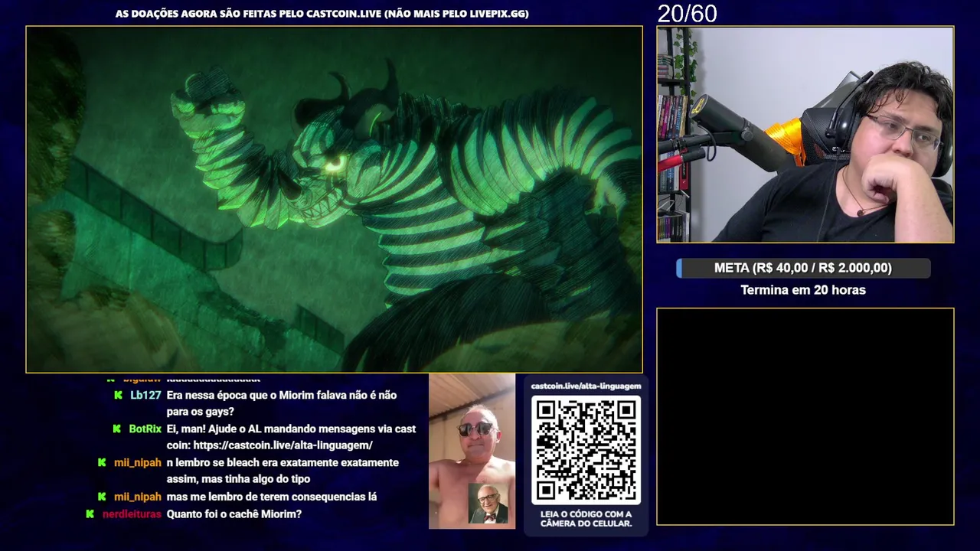Image resolution: width=980 pixels, height=551 pixels.
Task: Click the small portrait inset of old man
Action: click(488, 504)
